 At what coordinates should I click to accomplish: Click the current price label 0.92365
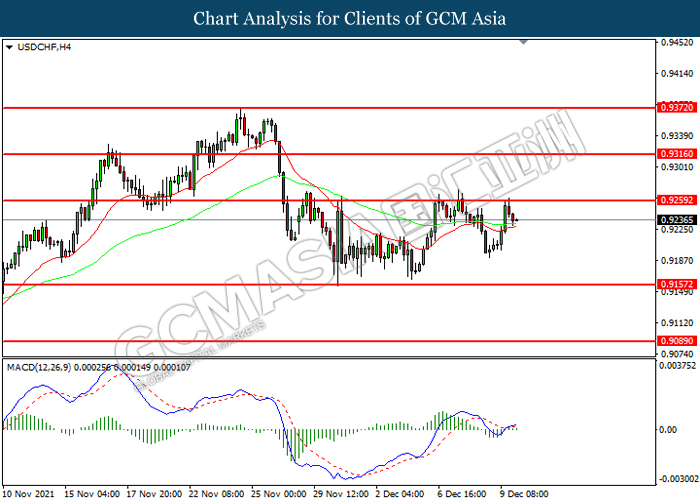(677, 220)
